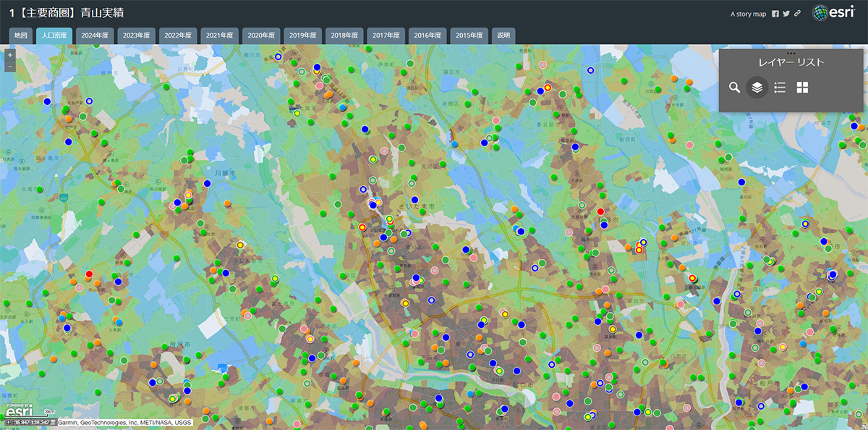Screen dimensions: 868x430
Task: Copy the share link icon
Action: pos(797,14)
